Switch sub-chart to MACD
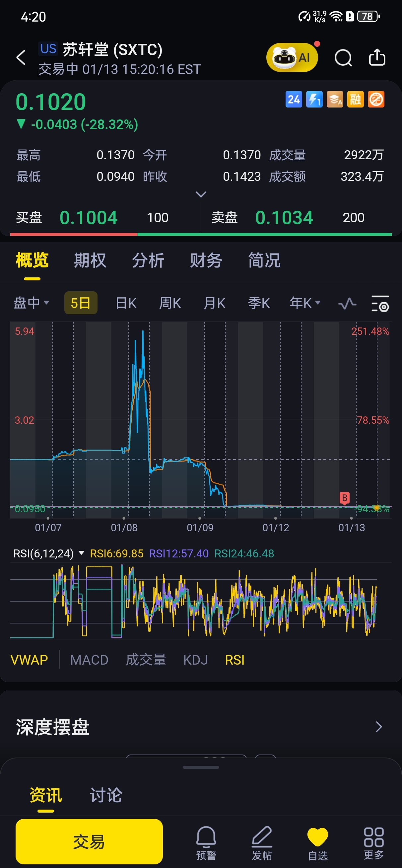 [x=89, y=660]
